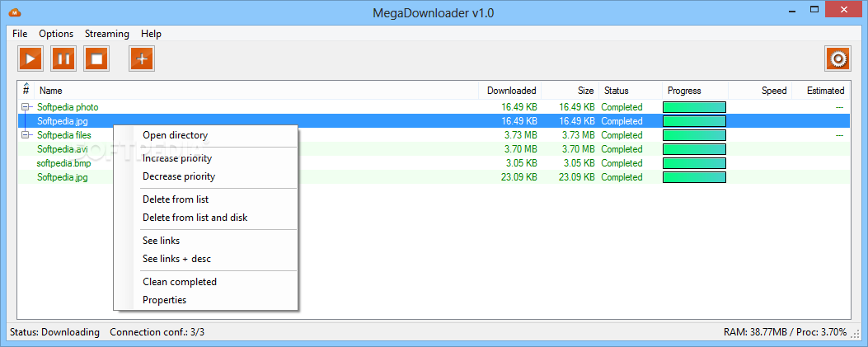Choose Open directory from the context menu
This screenshot has height=347, width=868.
(x=205, y=135)
